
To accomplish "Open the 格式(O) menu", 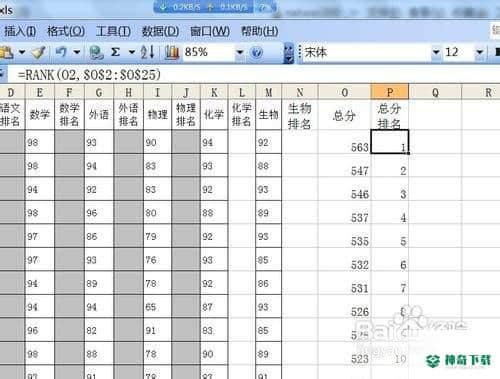I will pyautogui.click(x=66, y=31).
